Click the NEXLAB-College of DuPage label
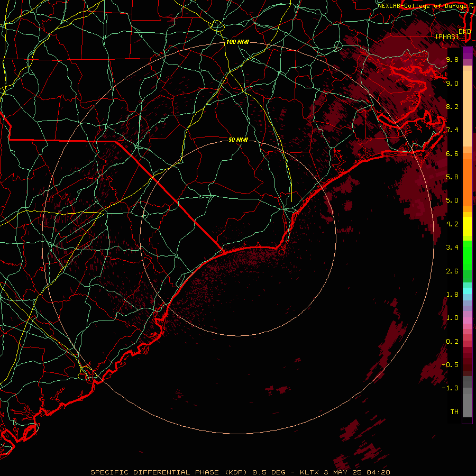 (x=423, y=6)
